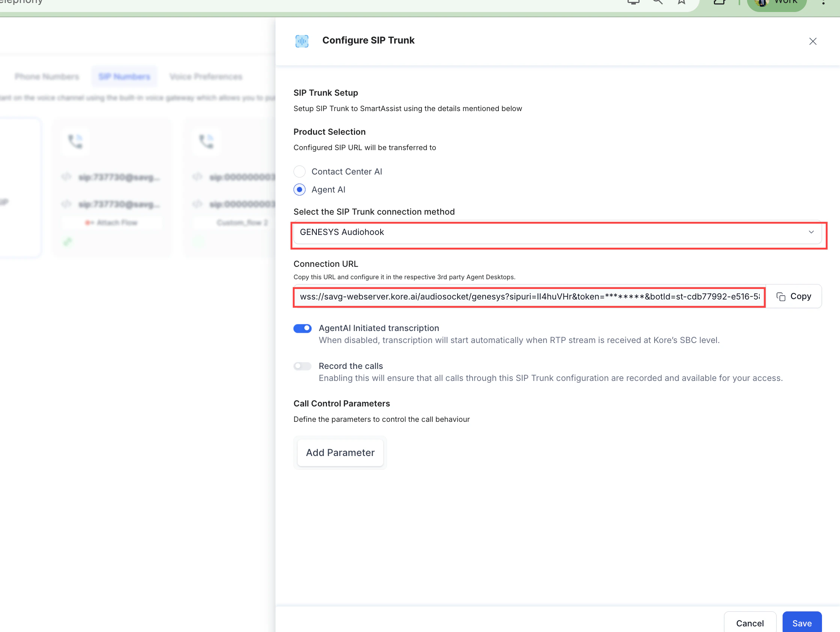Switch to the Phone Numbers tab
The image size is (840, 632).
pyautogui.click(x=47, y=76)
